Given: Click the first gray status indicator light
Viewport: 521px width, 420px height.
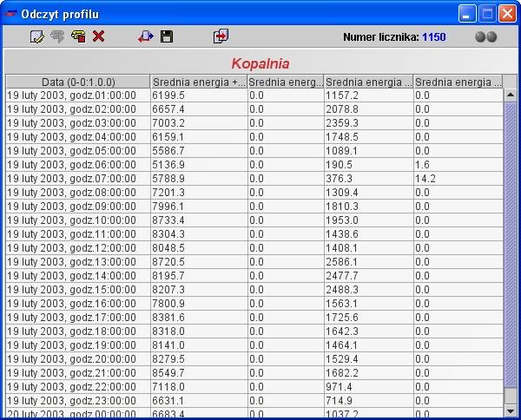Looking at the screenshot, I should pyautogui.click(x=480, y=37).
